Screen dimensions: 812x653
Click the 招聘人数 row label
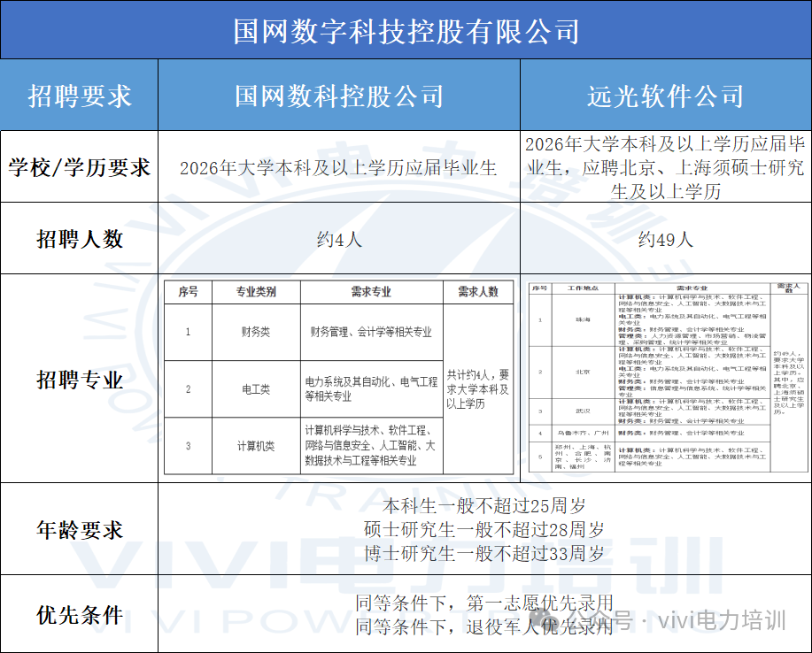coord(80,239)
